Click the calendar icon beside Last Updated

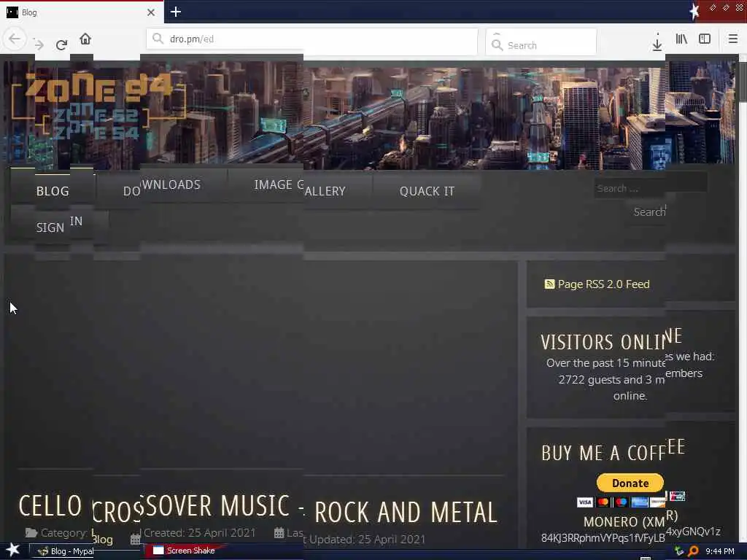tap(279, 533)
